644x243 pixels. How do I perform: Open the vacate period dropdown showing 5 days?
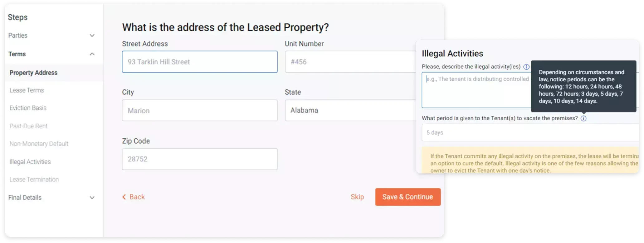[x=530, y=132]
